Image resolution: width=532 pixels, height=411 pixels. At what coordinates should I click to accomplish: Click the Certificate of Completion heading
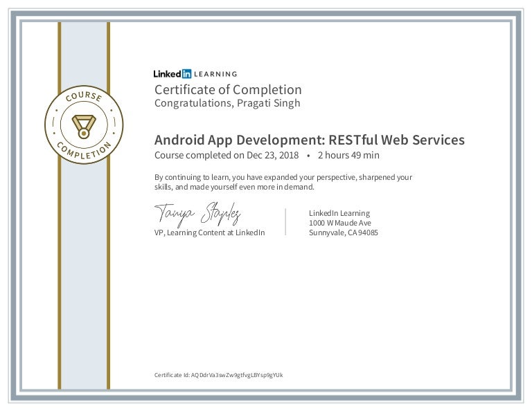(228, 89)
